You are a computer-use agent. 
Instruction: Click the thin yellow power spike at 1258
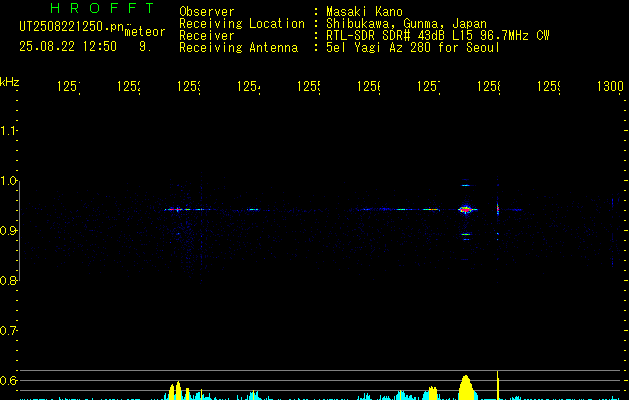498,385
